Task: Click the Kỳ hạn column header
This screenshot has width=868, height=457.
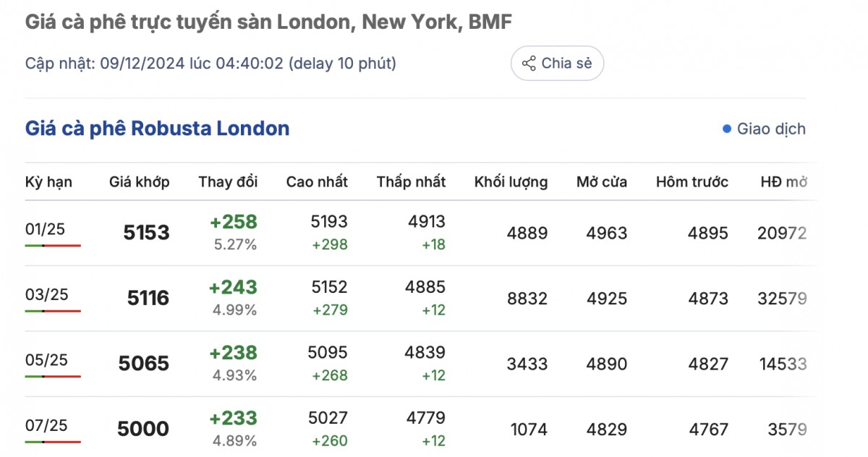Action: click(x=48, y=181)
